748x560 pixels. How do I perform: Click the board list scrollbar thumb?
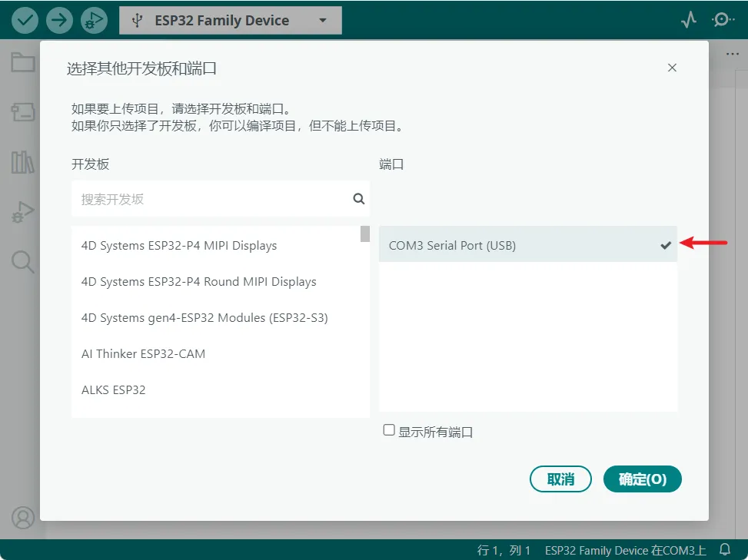pos(364,234)
